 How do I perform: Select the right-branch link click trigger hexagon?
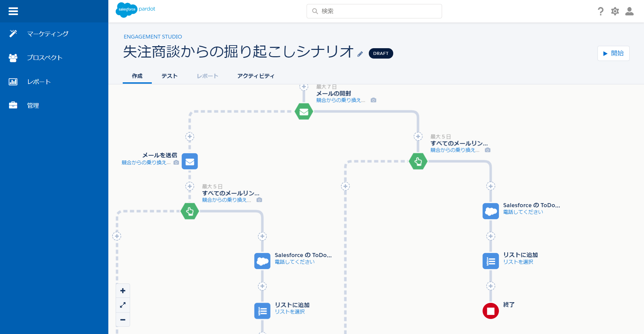(418, 161)
